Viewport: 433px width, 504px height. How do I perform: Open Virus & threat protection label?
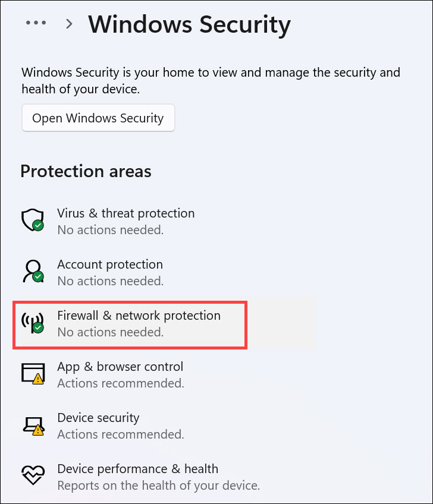[125, 213]
